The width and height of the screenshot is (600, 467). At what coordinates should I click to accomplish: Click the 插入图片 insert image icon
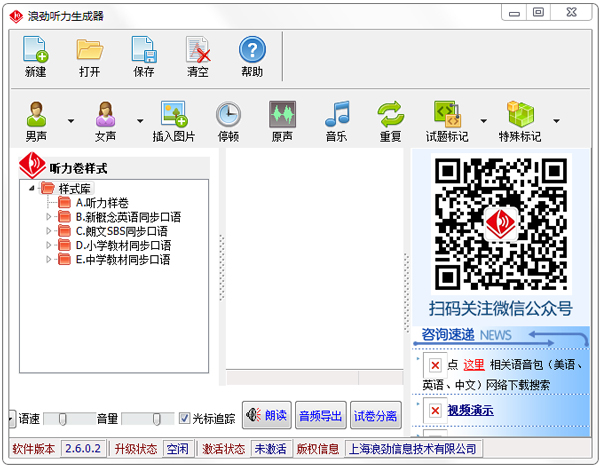point(174,114)
